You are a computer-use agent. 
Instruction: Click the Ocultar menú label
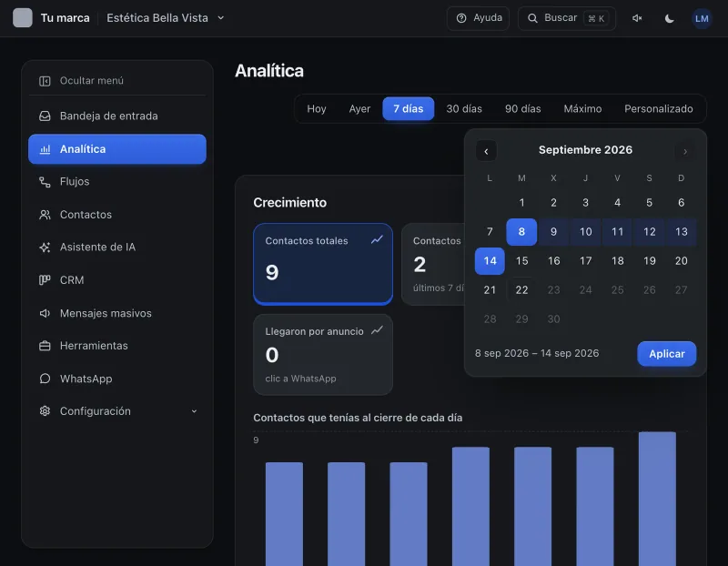pos(92,81)
